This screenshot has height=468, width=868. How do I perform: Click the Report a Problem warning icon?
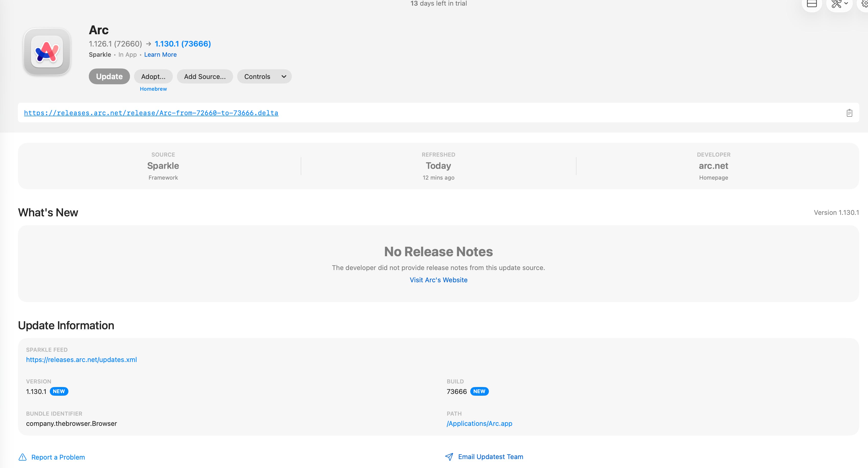(22, 457)
